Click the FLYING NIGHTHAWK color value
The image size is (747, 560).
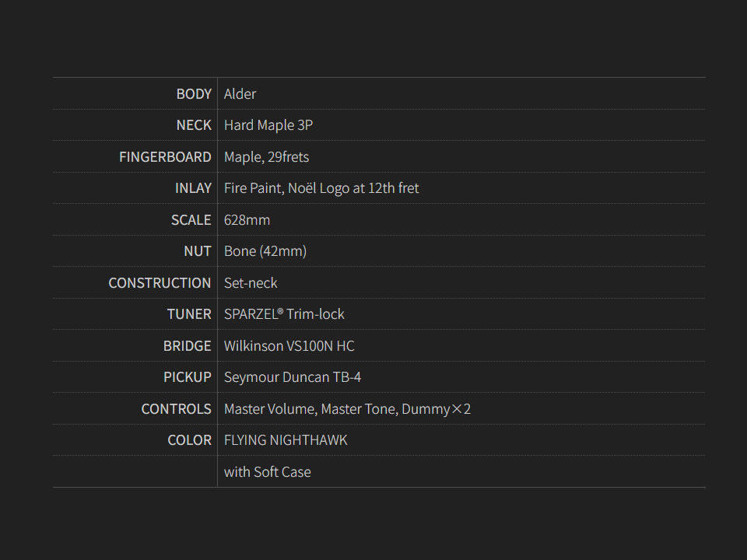[x=286, y=440]
